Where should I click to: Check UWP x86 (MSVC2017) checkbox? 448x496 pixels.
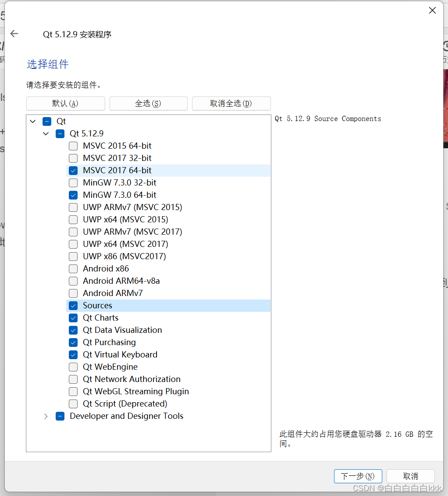73,256
